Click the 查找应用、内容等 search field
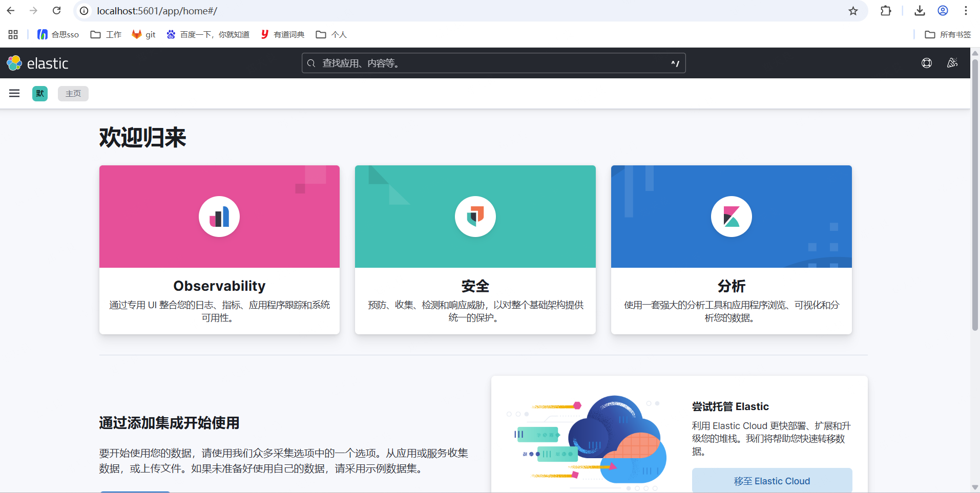 [493, 62]
